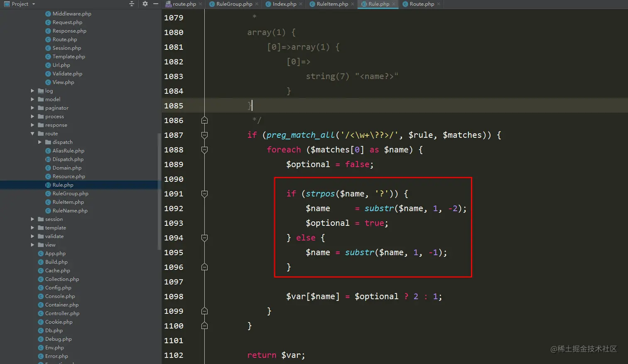Open the Project panel settings gear
This screenshot has width=628, height=364.
point(144,4)
